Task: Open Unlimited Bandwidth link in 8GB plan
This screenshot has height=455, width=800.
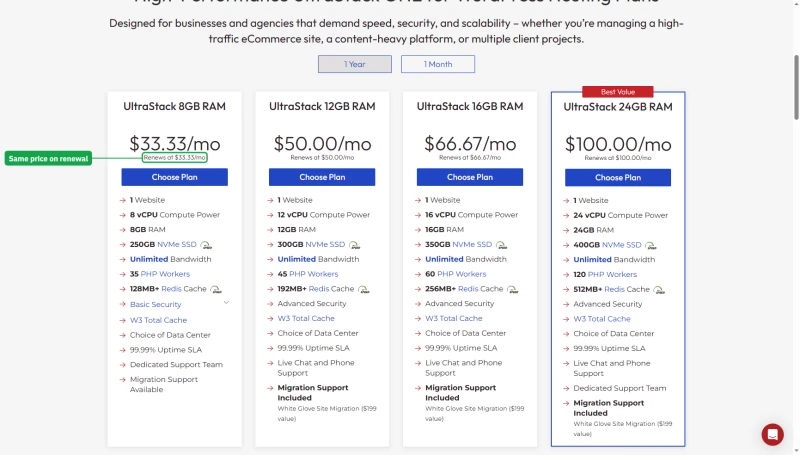Action: 149,259
